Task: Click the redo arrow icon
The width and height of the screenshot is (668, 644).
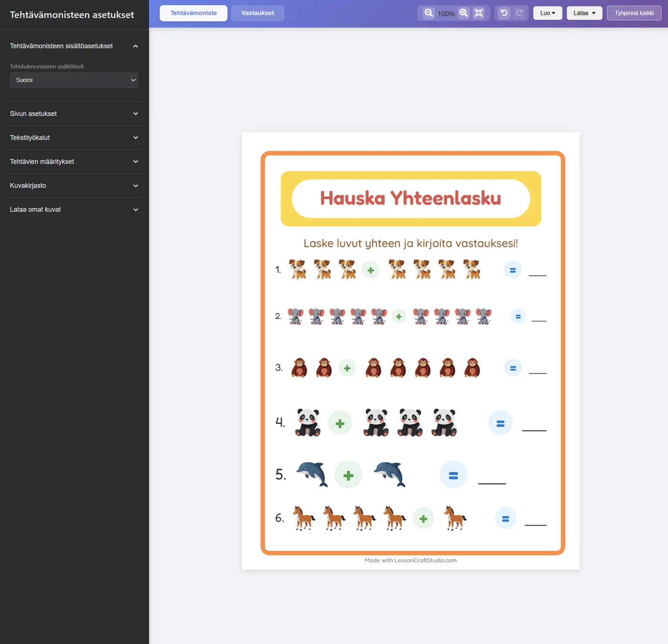Action: coord(520,13)
